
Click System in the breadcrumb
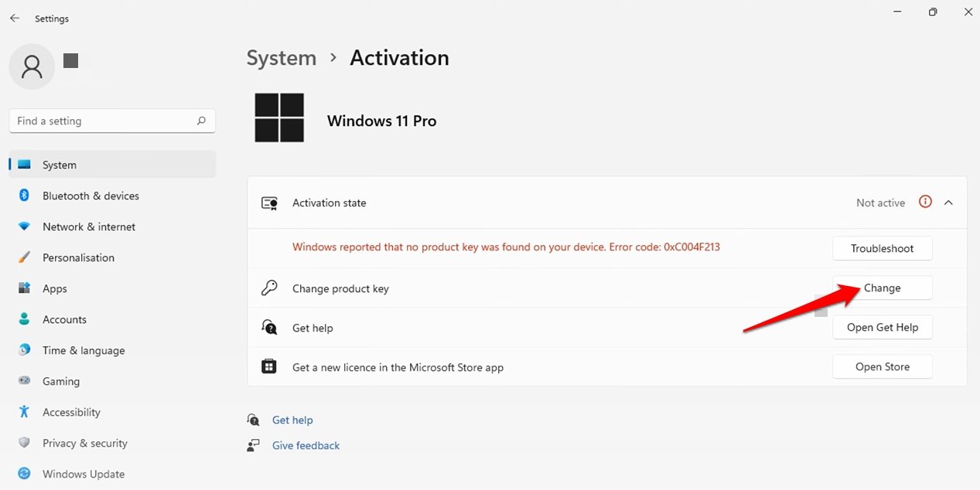(282, 58)
